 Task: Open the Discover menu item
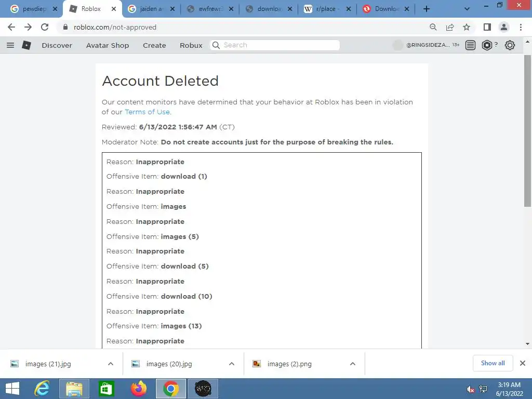tap(57, 45)
